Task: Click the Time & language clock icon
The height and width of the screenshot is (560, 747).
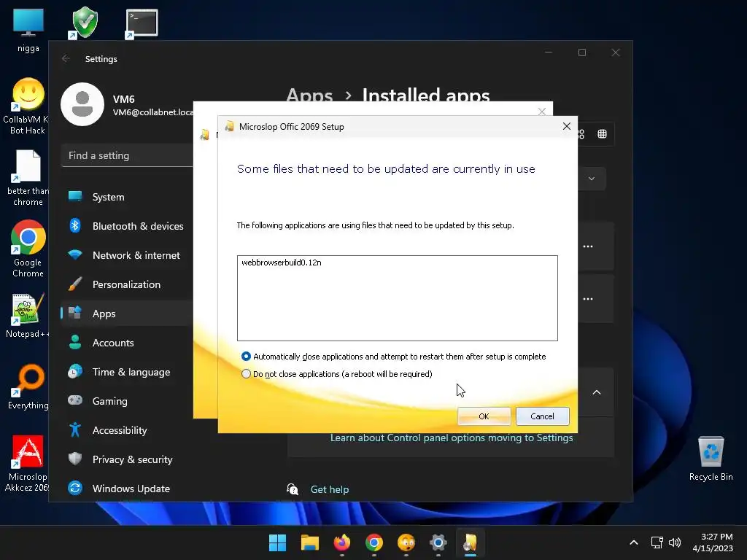Action: pos(75,371)
